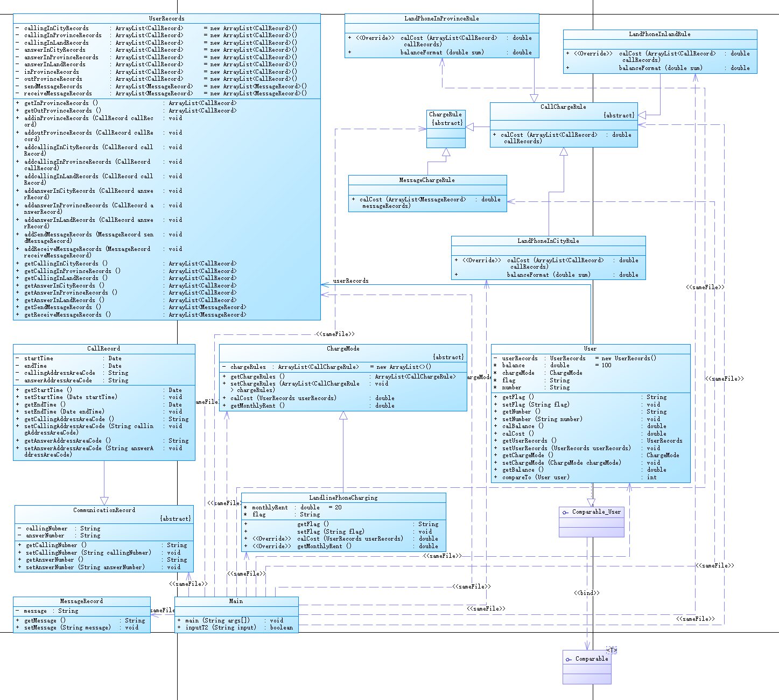Click the ChargeRule abstract class name

tap(445, 115)
